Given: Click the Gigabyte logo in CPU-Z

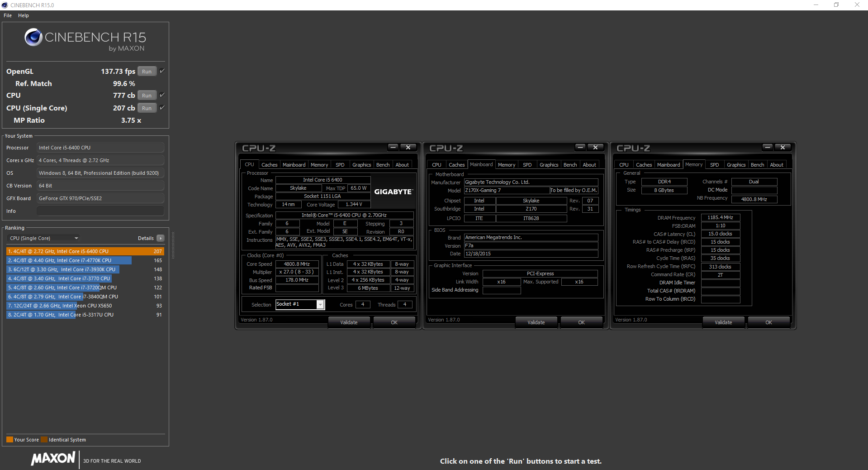Looking at the screenshot, I should click(393, 192).
